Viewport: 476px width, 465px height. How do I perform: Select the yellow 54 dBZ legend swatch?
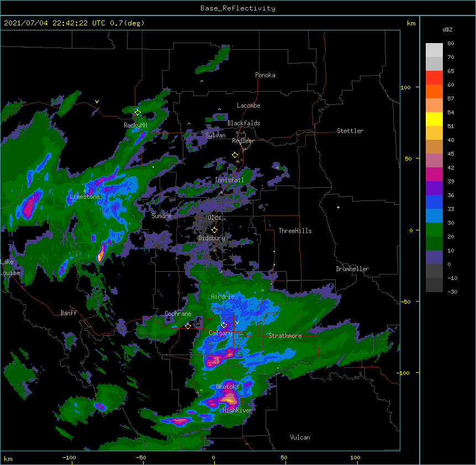click(x=434, y=119)
